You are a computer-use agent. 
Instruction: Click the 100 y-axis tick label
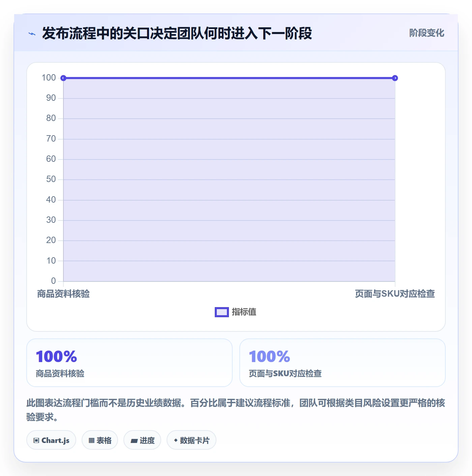pyautogui.click(x=49, y=78)
